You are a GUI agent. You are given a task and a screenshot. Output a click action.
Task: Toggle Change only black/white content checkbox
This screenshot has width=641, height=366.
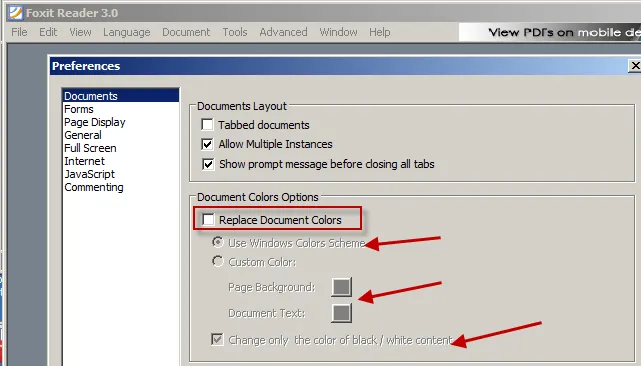pyautogui.click(x=217, y=339)
